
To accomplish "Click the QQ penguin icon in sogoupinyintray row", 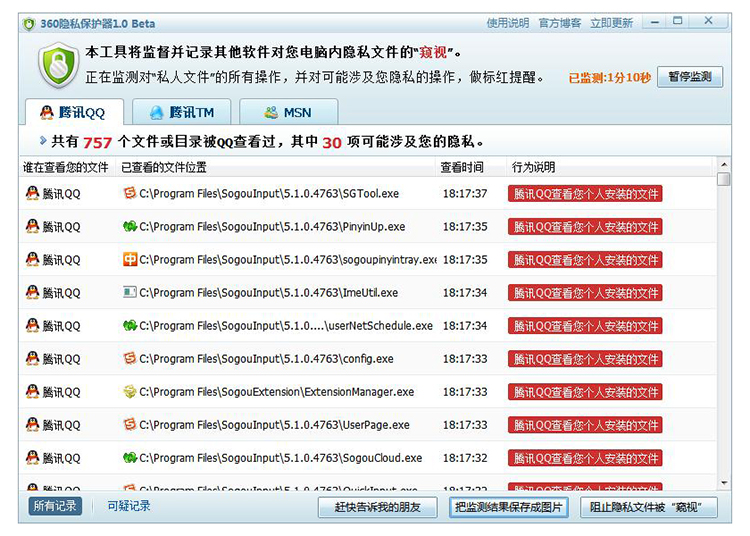I will coord(33,259).
